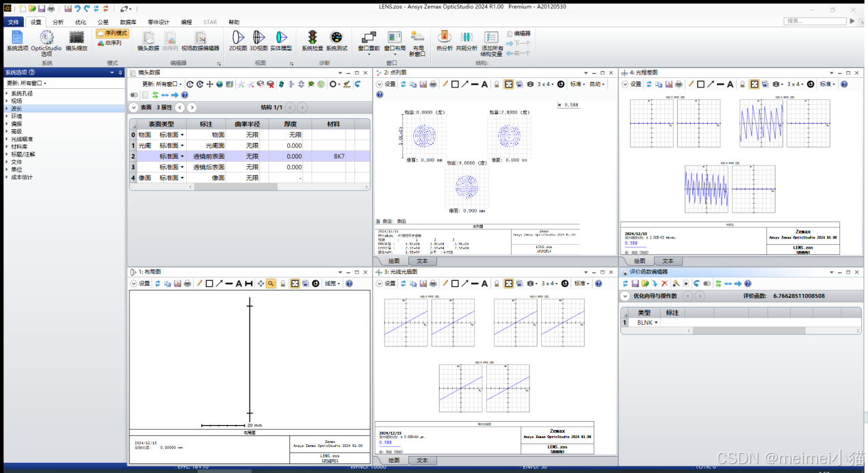Switch to 非序列 mode

coord(109,42)
